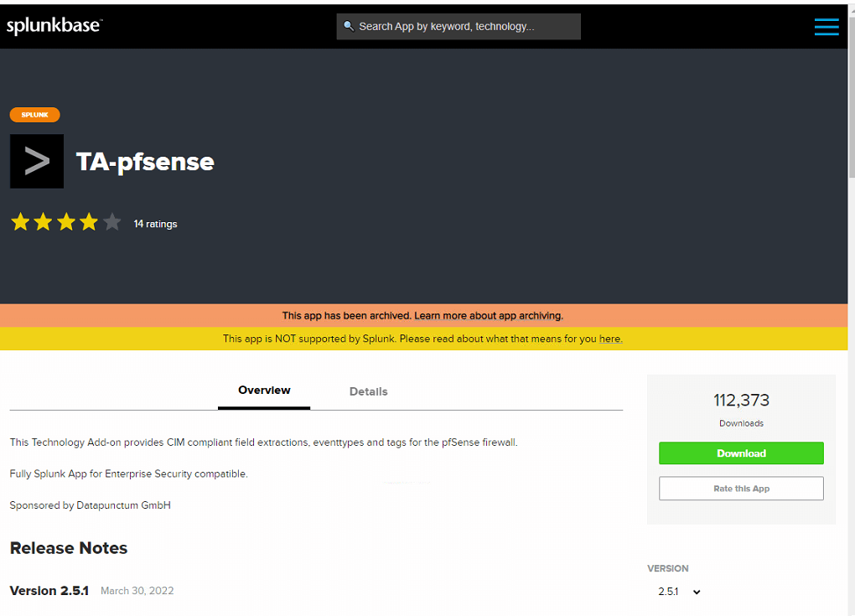The image size is (855, 616).
Task: Click the Version 2.5.1 heading
Action: coord(49,591)
